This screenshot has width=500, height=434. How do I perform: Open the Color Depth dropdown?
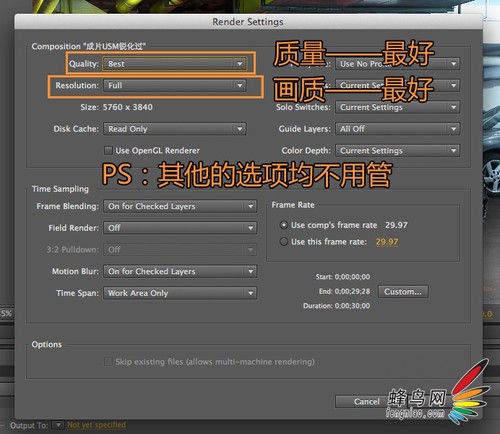[x=398, y=151]
